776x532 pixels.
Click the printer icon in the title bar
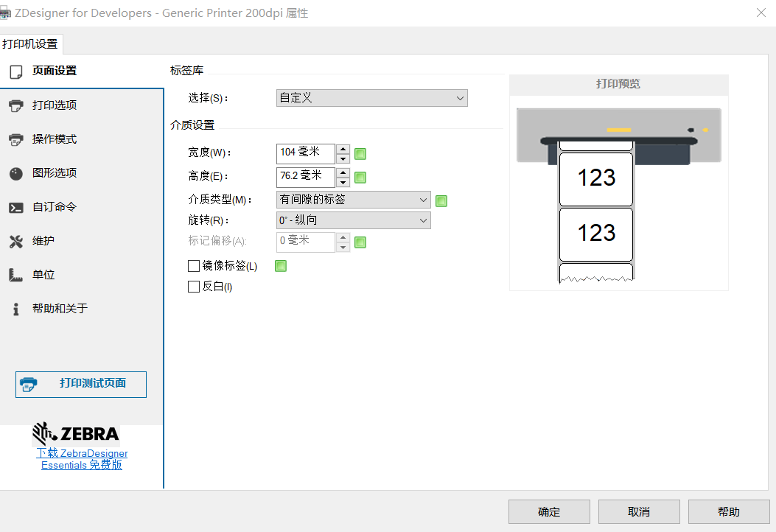(x=4, y=13)
